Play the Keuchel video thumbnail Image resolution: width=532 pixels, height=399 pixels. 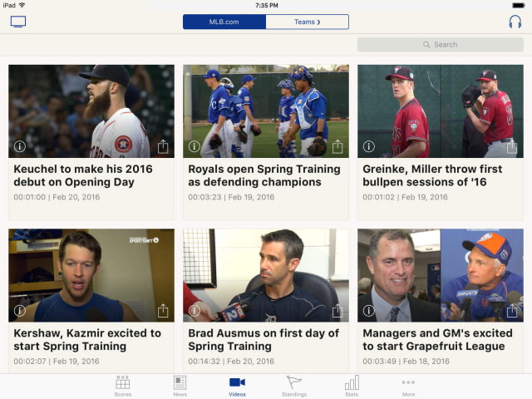click(x=91, y=111)
